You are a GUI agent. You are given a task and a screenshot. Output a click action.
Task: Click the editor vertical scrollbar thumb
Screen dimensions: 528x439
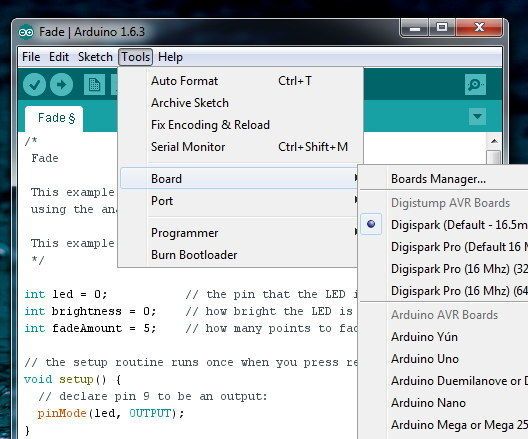(x=494, y=157)
